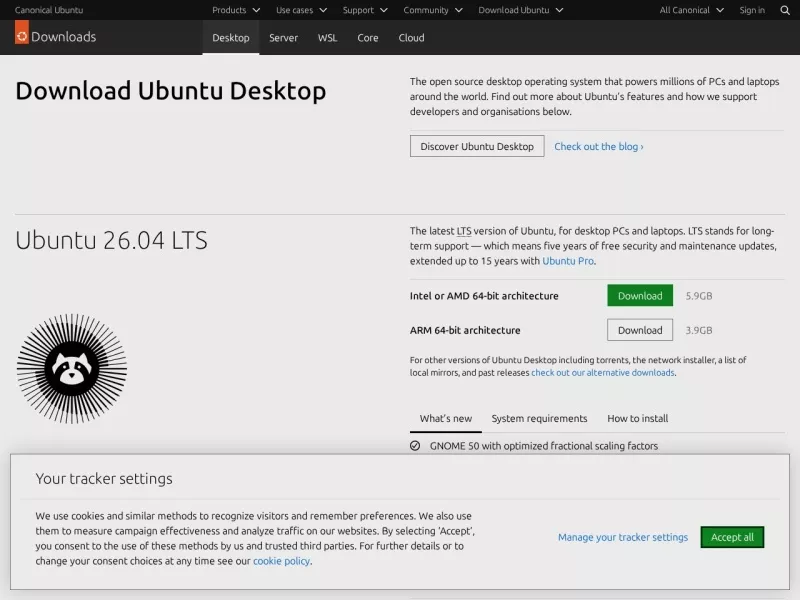Switch to the Server downloads tab
Screen dimensions: 800x600
[283, 38]
